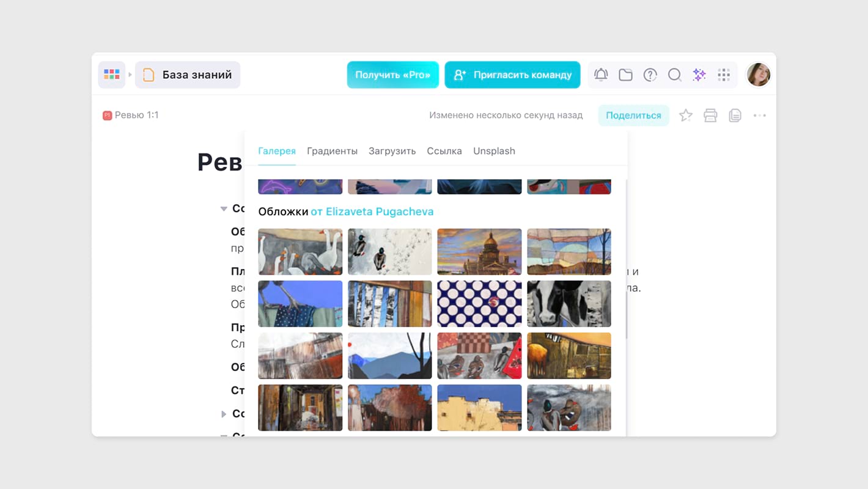
Task: Open the three-dots more options menu
Action: 760,116
